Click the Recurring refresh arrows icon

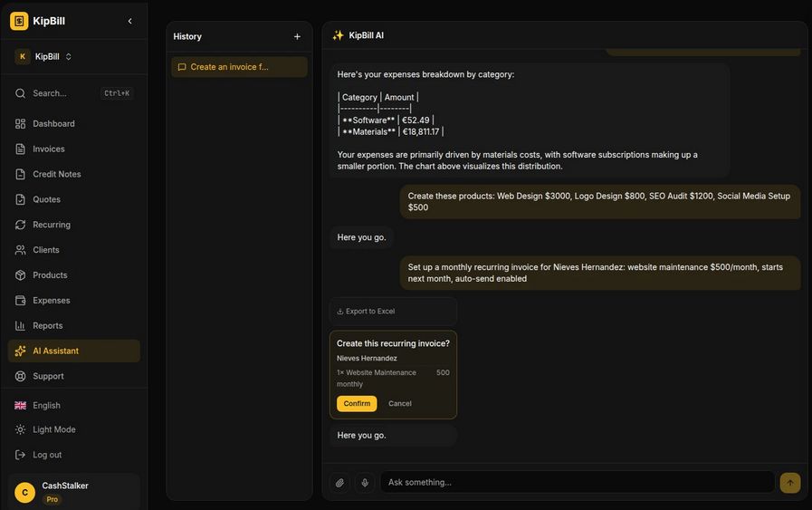[20, 225]
